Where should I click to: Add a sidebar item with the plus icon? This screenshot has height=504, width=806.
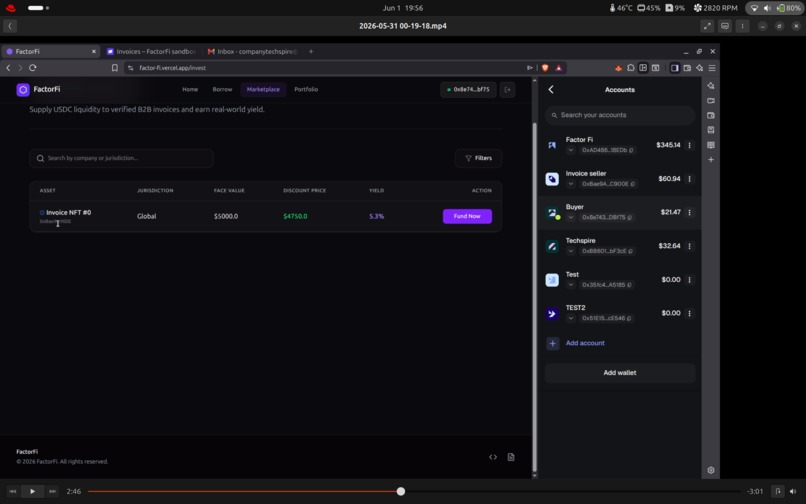pyautogui.click(x=711, y=160)
